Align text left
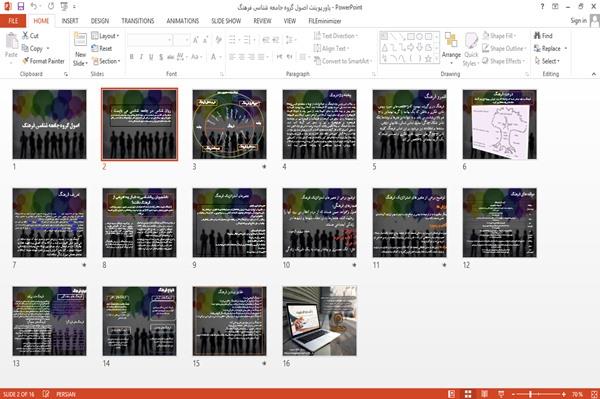 [232, 57]
